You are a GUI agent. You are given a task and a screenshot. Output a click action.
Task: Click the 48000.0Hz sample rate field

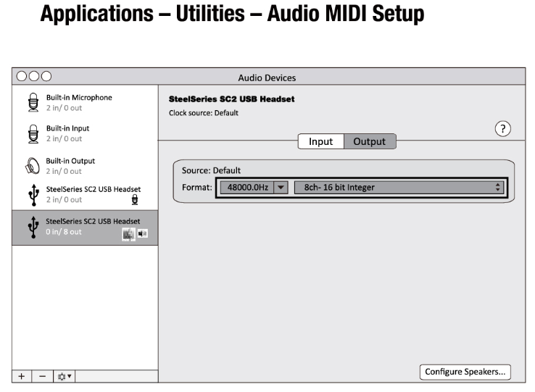(247, 187)
